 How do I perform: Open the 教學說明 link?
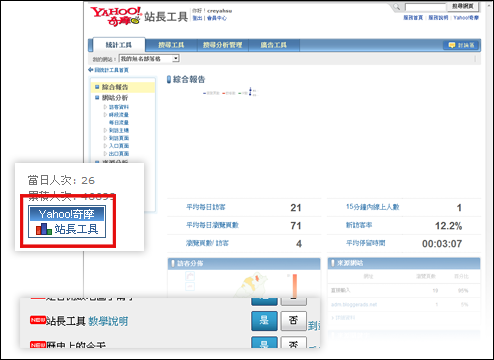click(108, 321)
